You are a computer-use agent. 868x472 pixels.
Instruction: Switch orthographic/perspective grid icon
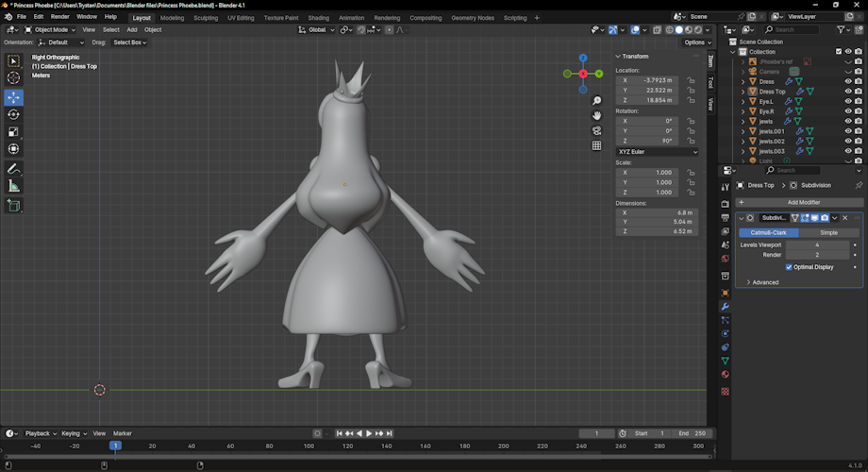tap(596, 145)
